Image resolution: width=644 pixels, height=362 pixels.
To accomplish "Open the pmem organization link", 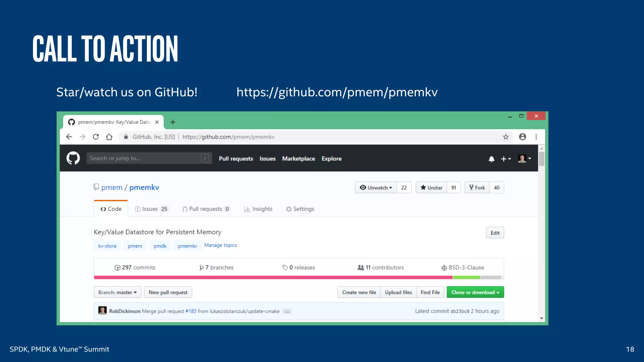I will pyautogui.click(x=112, y=187).
